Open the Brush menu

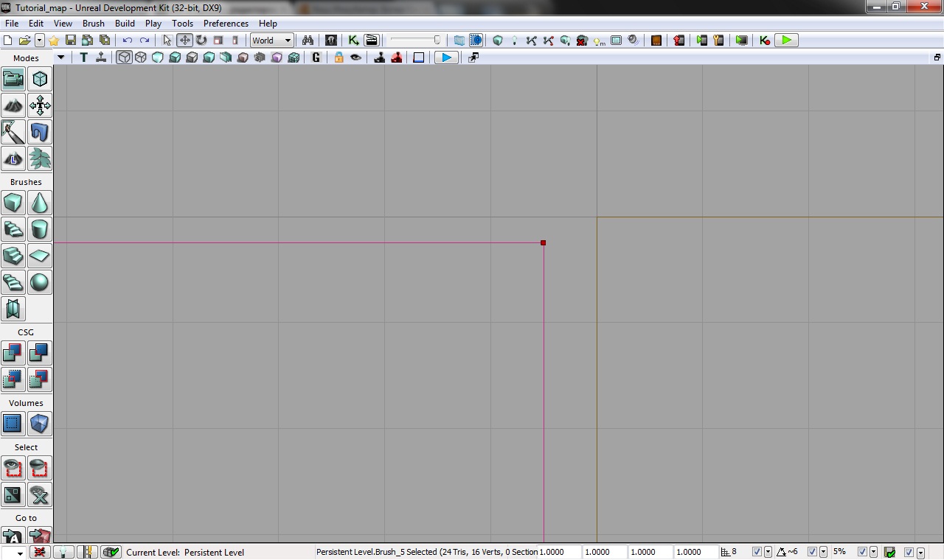click(94, 24)
